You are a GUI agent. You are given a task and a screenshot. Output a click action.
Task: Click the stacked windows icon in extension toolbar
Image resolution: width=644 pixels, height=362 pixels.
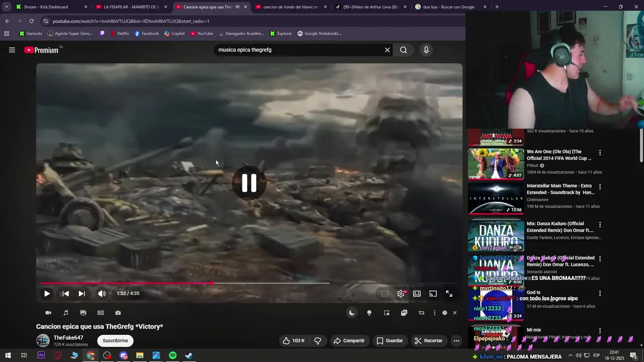pyautogui.click(x=404, y=313)
